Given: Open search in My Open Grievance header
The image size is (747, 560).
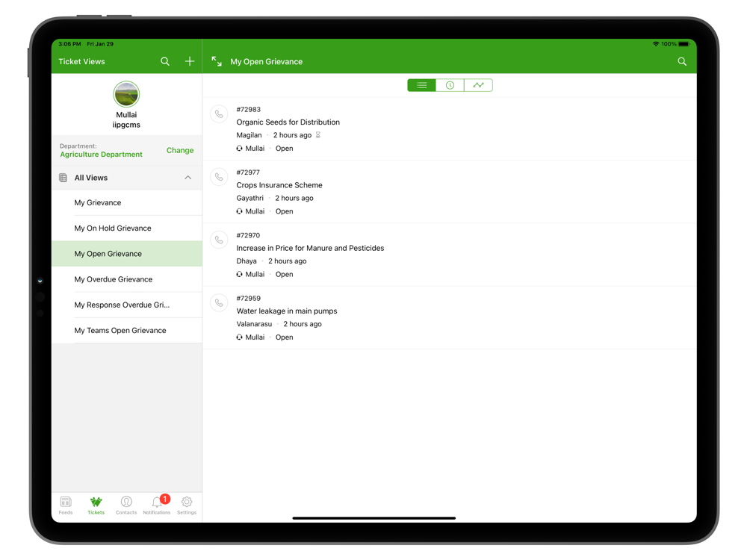Looking at the screenshot, I should point(682,61).
